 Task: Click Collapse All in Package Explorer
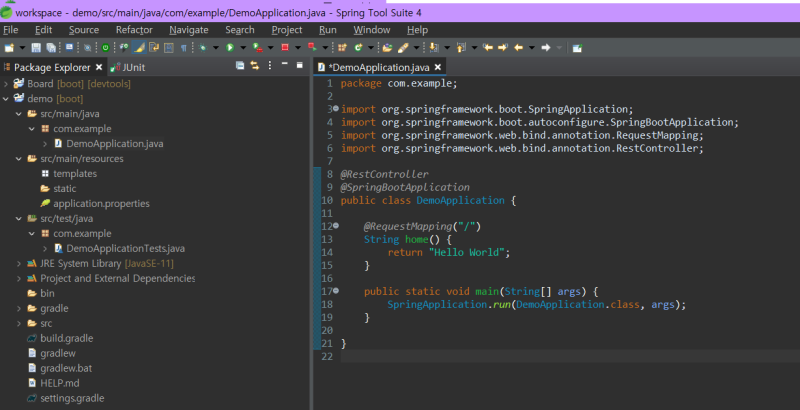pyautogui.click(x=240, y=66)
